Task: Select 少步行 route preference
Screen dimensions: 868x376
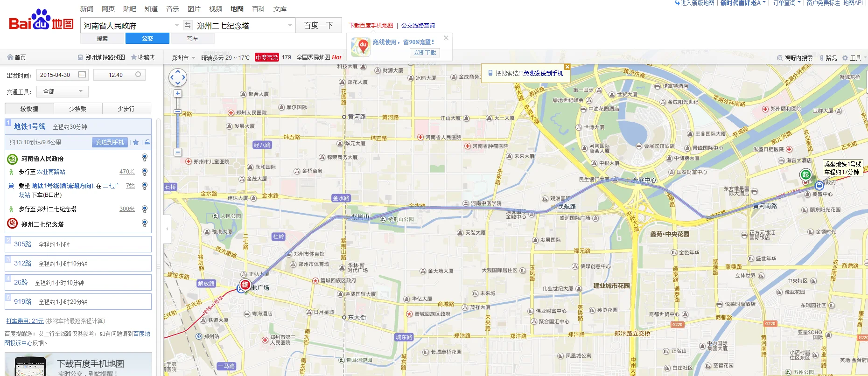Action: point(126,109)
